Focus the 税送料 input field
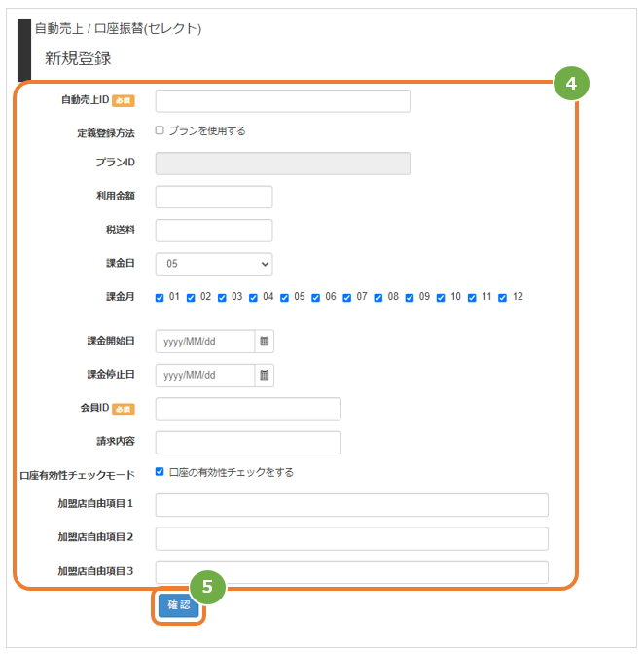644x654 pixels. point(214,231)
